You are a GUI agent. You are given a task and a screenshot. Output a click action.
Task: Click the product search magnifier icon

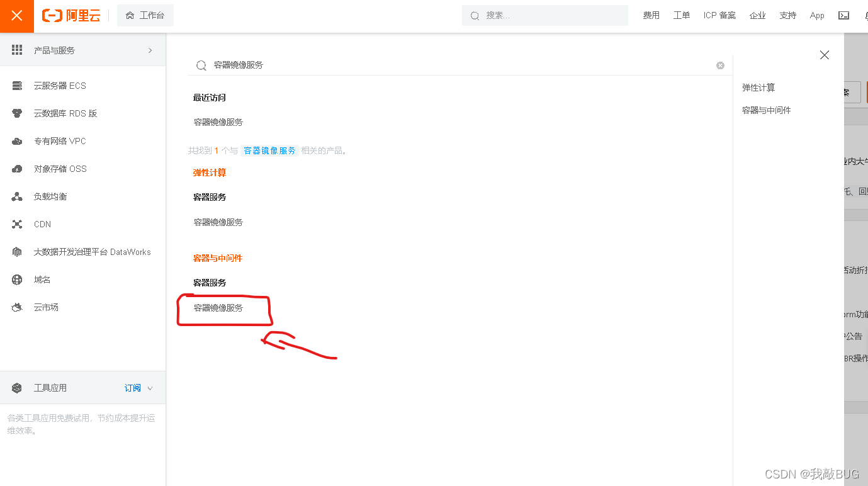pos(201,65)
